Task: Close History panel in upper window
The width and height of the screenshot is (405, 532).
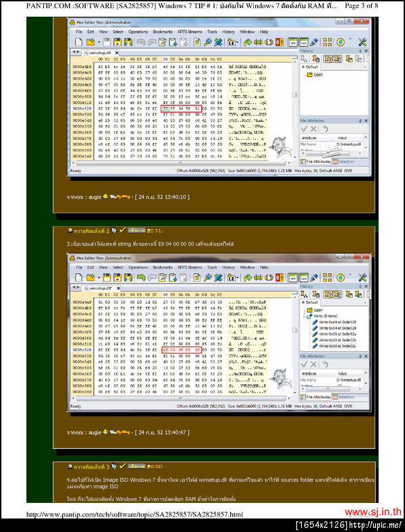Action: tap(366, 51)
